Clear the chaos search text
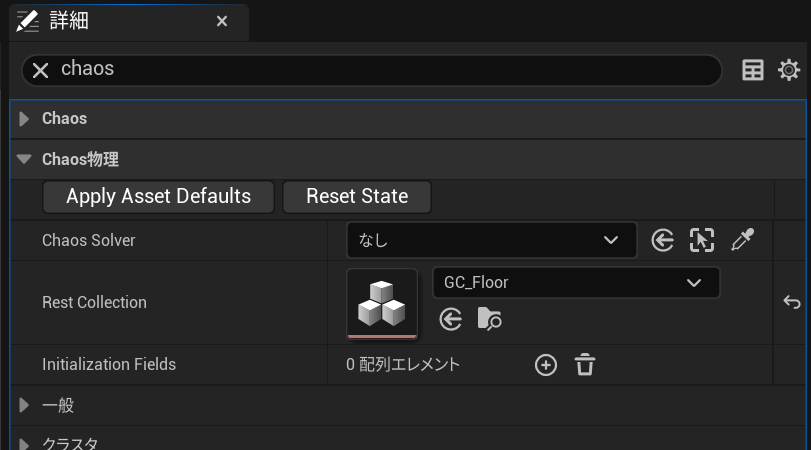The height and width of the screenshot is (450, 811). click(41, 70)
